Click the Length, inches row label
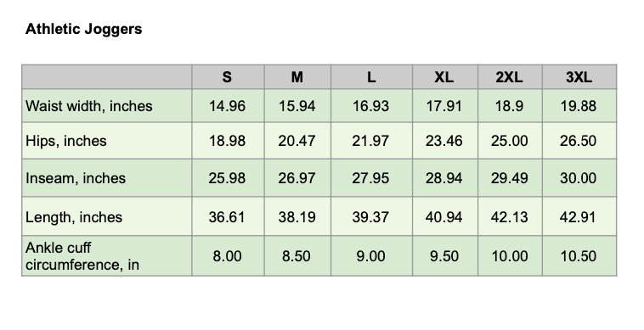The image size is (644, 330). pos(74,217)
